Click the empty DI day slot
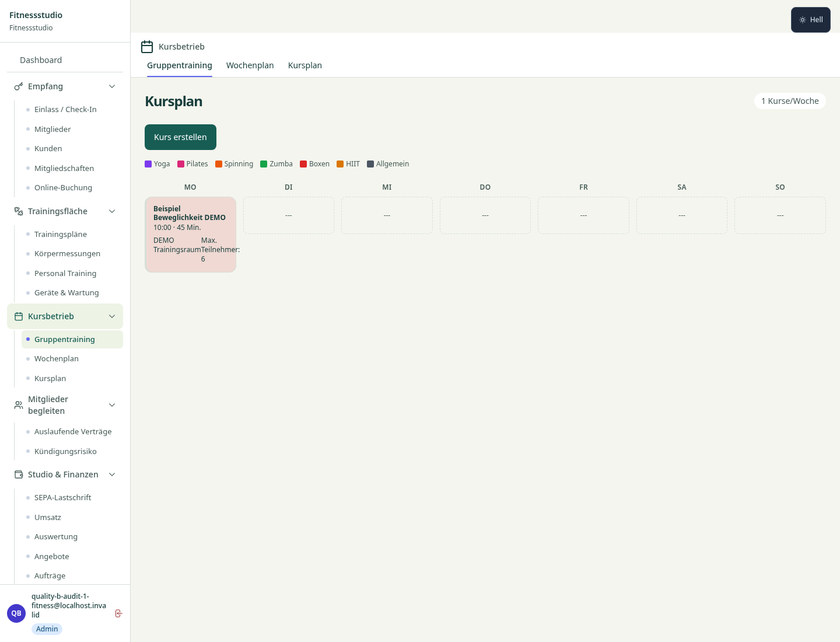This screenshot has height=642, width=840. click(289, 215)
